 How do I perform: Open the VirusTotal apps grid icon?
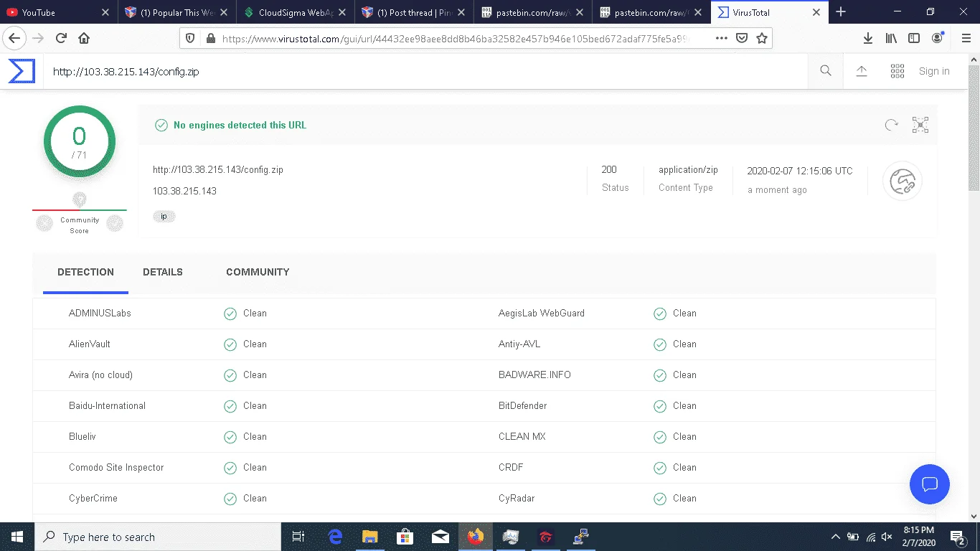tap(897, 70)
